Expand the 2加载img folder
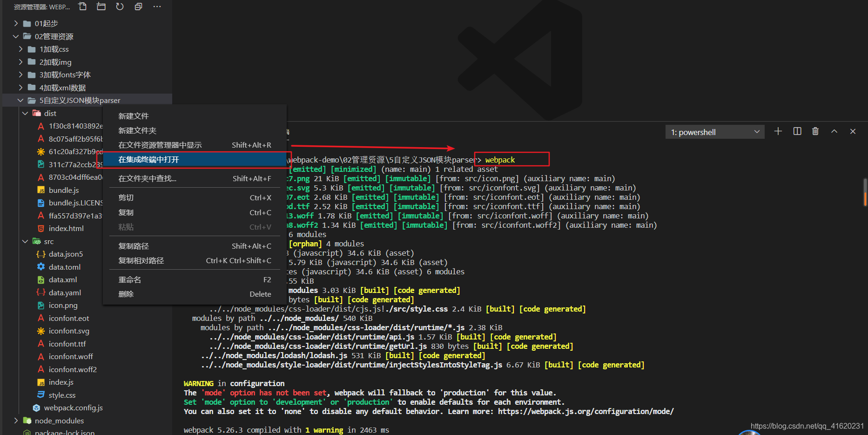The width and height of the screenshot is (868, 435). (20, 62)
